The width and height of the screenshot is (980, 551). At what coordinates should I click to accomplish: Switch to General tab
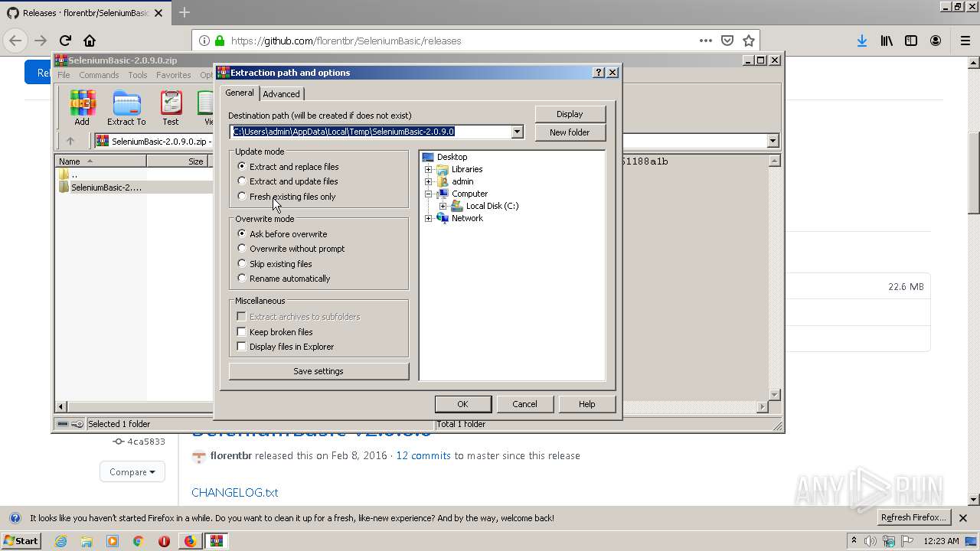coord(239,93)
